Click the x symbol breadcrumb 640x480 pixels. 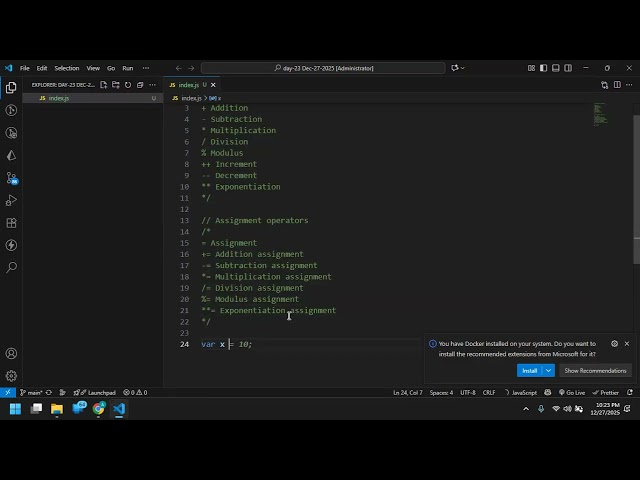coord(215,98)
